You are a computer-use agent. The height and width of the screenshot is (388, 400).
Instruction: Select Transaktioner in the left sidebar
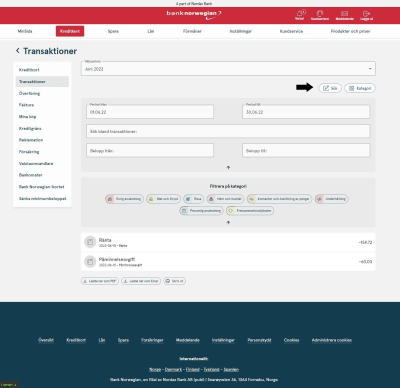pyautogui.click(x=42, y=81)
